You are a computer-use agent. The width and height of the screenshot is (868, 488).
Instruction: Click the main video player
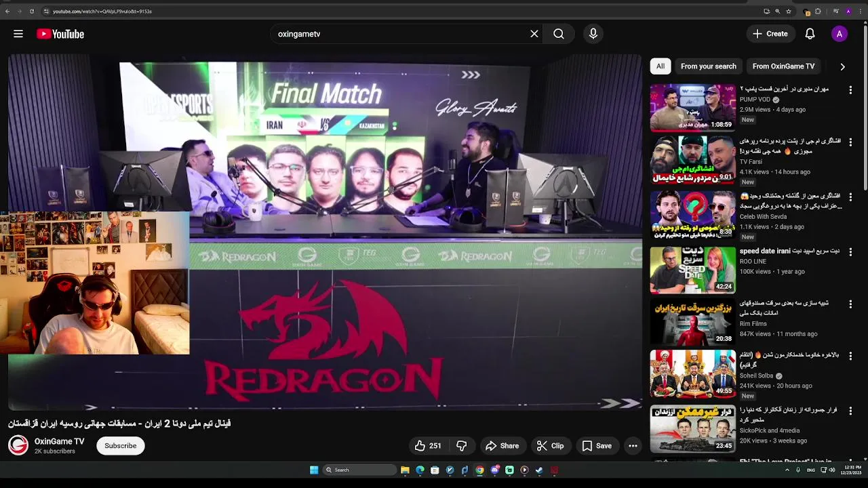click(x=325, y=232)
